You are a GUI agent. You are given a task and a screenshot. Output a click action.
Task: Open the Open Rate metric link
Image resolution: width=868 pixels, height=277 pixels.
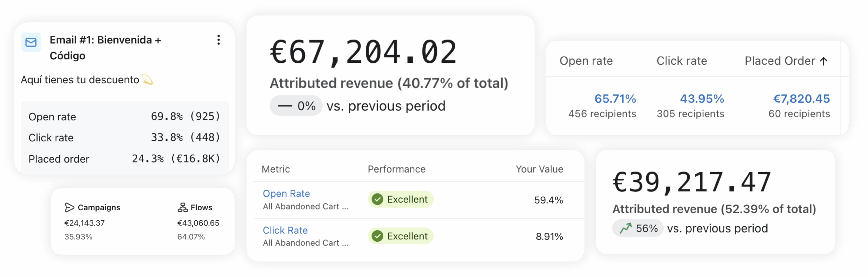click(x=286, y=194)
